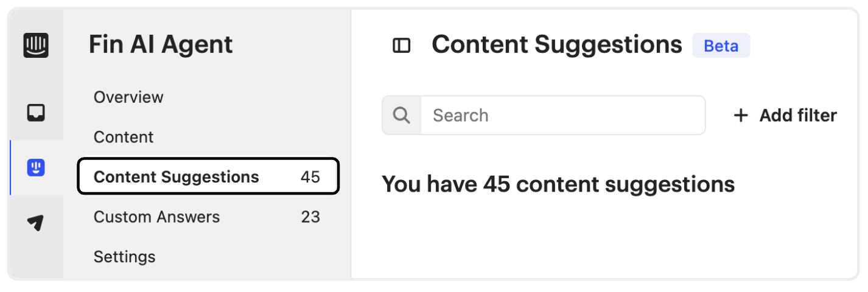Click the Content Suggestions page heading
Screen dimensions: 868x292
(557, 45)
